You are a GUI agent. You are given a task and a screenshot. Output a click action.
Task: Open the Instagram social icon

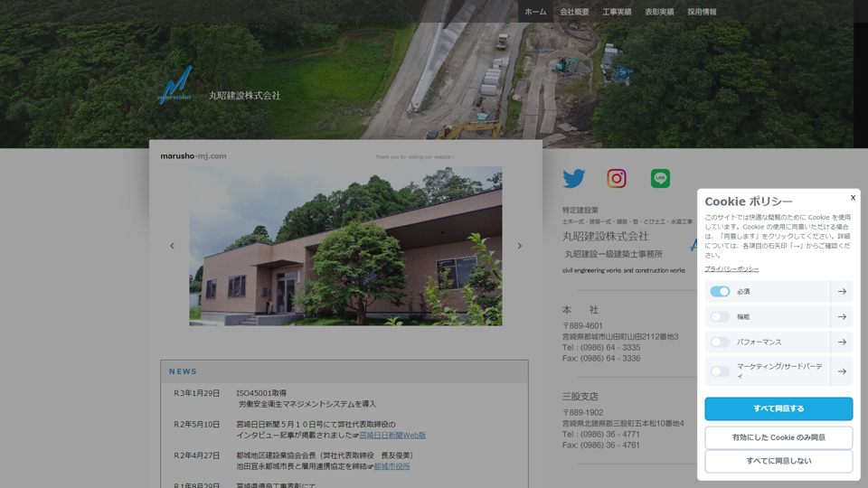click(x=617, y=179)
